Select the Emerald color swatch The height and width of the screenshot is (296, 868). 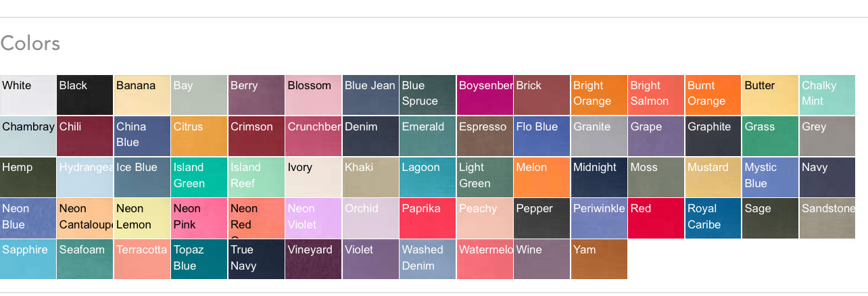(427, 137)
